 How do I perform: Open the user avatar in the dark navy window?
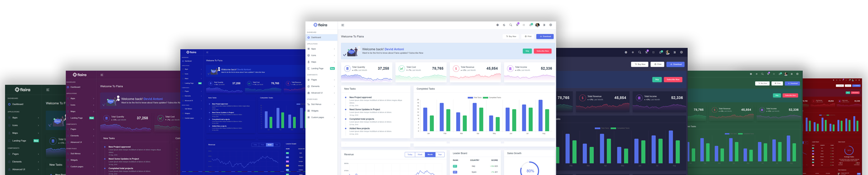click(x=668, y=52)
